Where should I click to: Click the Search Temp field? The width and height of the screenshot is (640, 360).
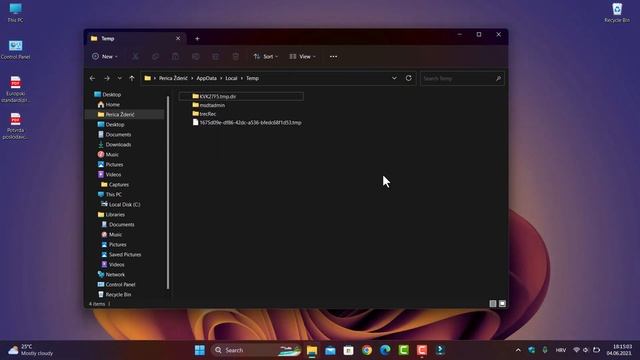(462, 78)
